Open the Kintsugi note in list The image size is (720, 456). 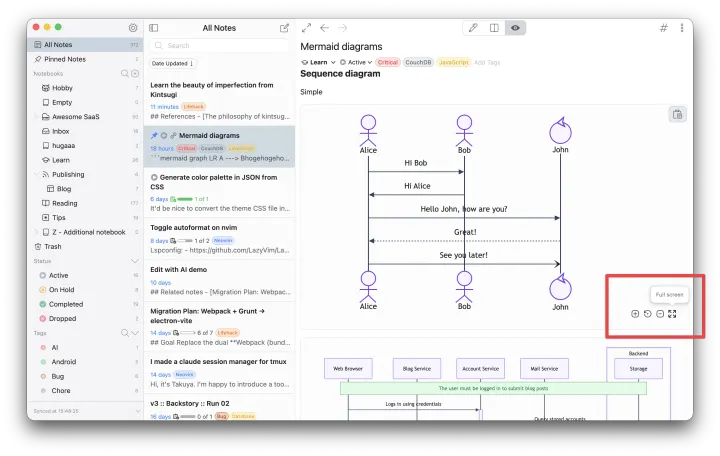[219, 101]
